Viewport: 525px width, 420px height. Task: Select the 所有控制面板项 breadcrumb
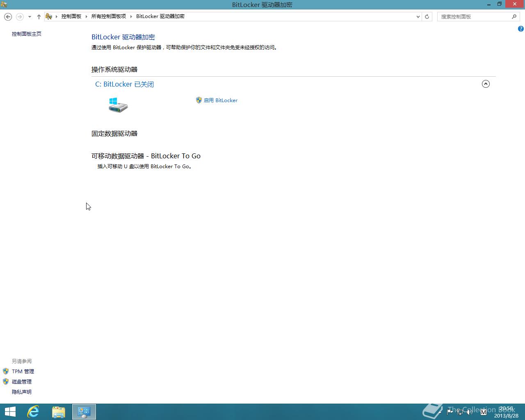tap(109, 16)
